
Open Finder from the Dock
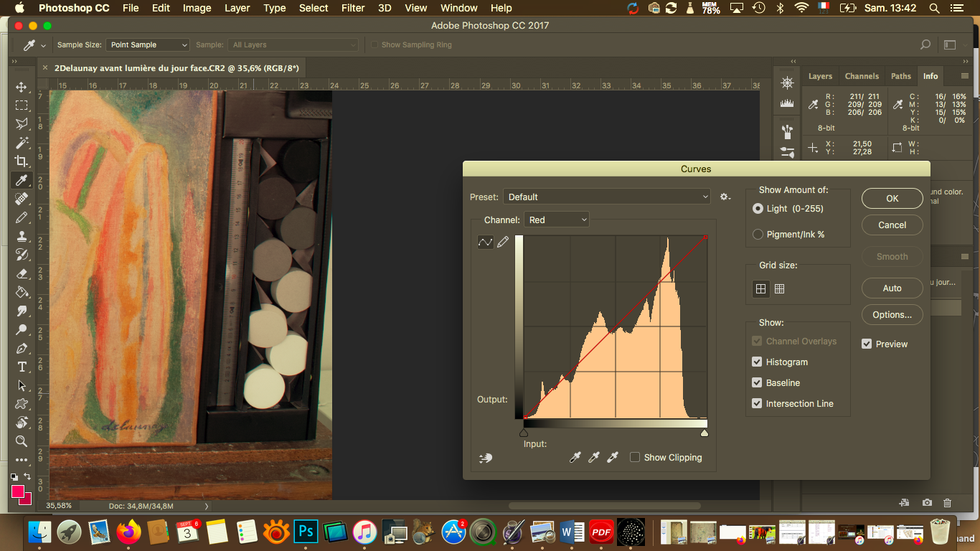click(x=39, y=532)
